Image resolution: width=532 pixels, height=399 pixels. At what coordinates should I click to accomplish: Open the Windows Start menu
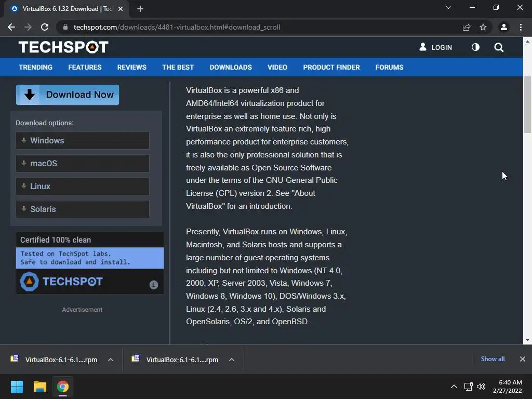[x=17, y=387]
